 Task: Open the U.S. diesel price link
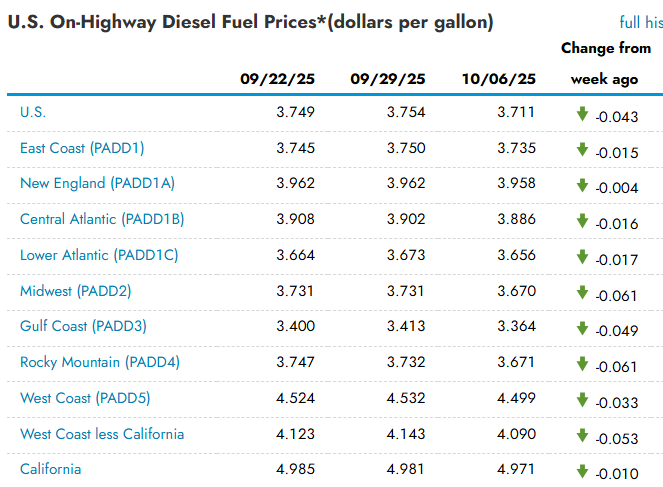pos(33,112)
